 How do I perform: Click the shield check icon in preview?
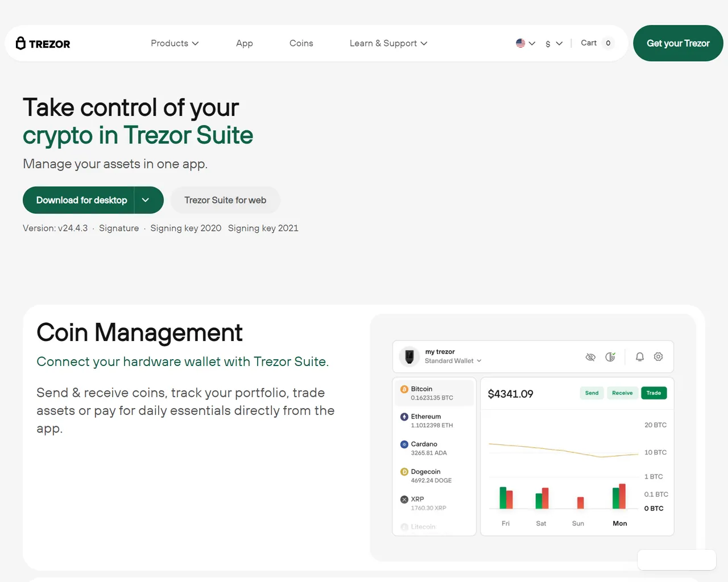610,357
